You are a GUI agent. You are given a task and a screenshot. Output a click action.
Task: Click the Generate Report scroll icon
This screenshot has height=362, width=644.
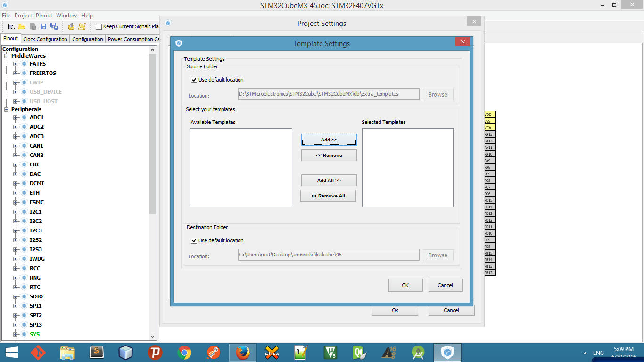click(x=82, y=26)
